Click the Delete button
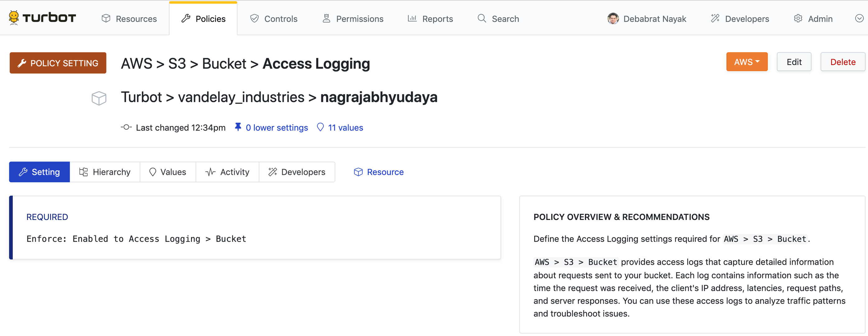 pyautogui.click(x=842, y=62)
